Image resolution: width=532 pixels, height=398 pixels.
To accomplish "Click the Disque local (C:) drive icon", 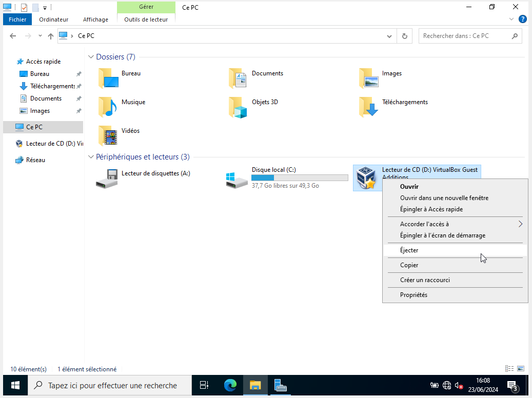I will (x=237, y=178).
